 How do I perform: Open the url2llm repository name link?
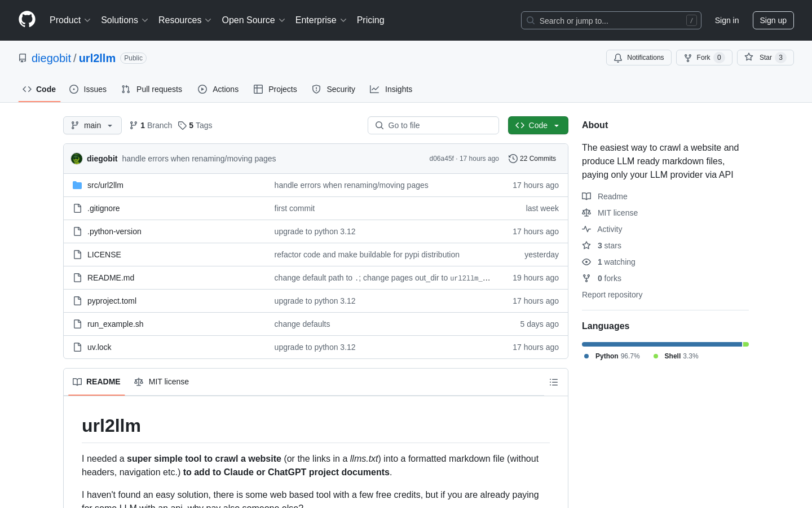97,58
